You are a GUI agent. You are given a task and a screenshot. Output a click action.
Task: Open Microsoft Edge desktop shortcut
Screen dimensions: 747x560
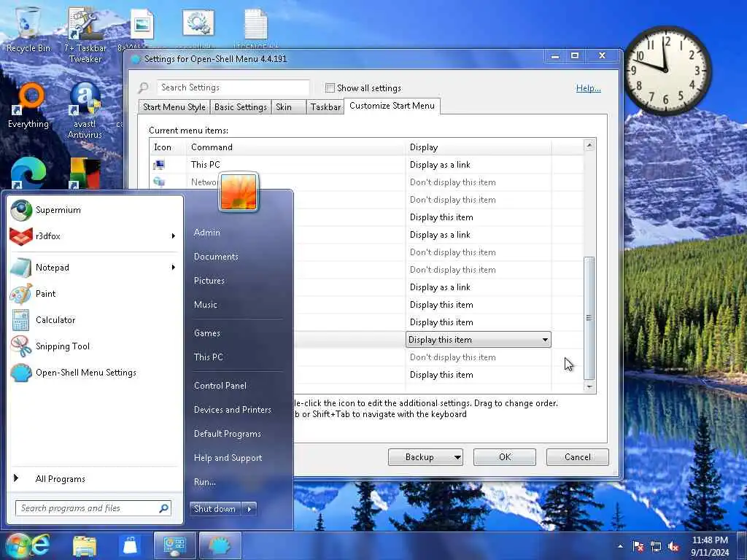(28, 172)
